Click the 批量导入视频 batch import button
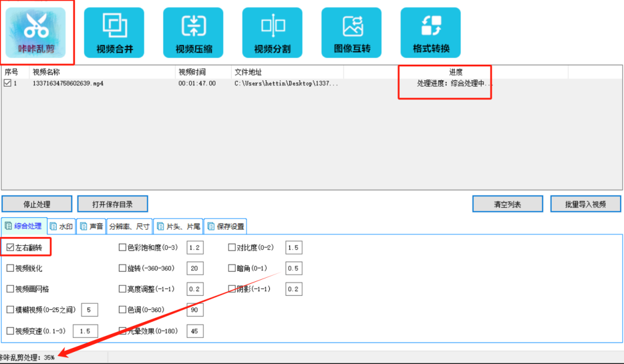This screenshot has height=364, width=624. tap(585, 203)
